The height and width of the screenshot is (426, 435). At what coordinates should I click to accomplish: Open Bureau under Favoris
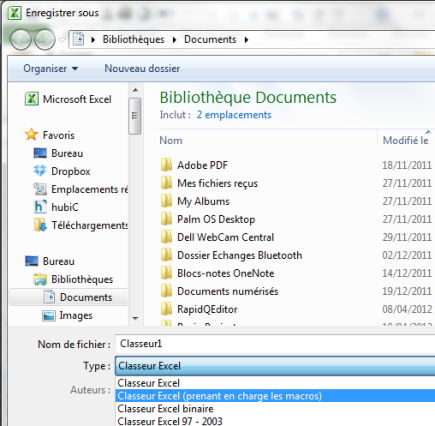pos(67,153)
